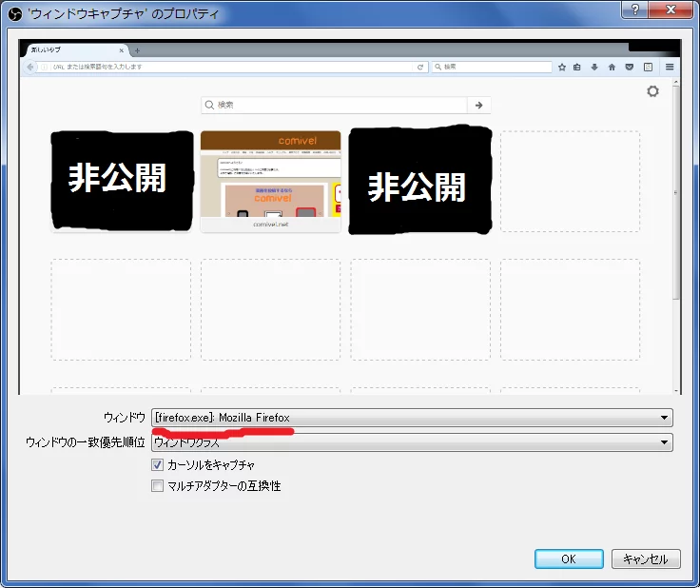Toggle カーソルをキャプチャ checkbox
700x588 pixels.
157,464
